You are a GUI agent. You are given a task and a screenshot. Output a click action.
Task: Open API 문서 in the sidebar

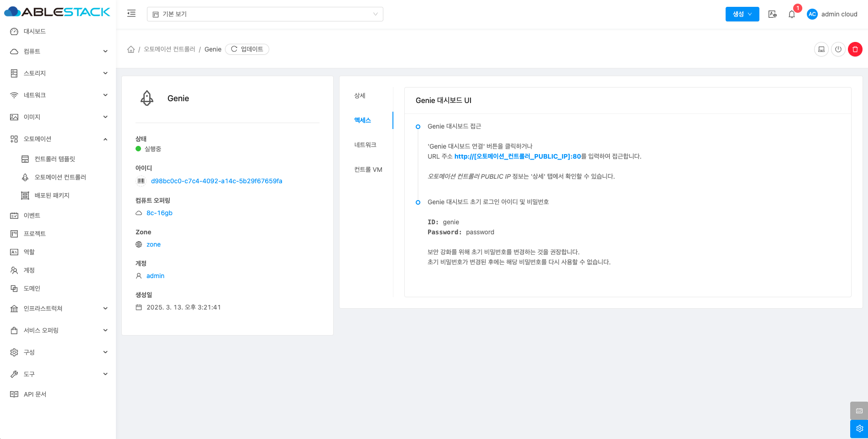(x=58, y=394)
